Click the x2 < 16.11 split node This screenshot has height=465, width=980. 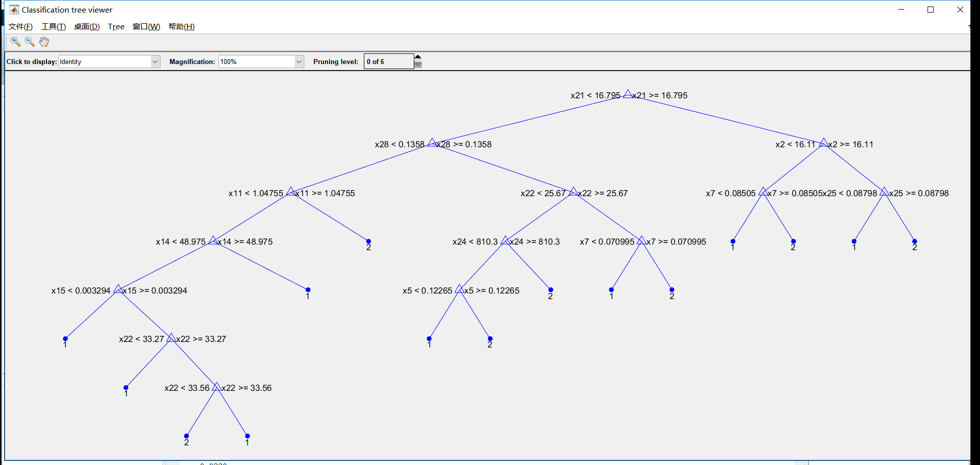[x=824, y=143]
